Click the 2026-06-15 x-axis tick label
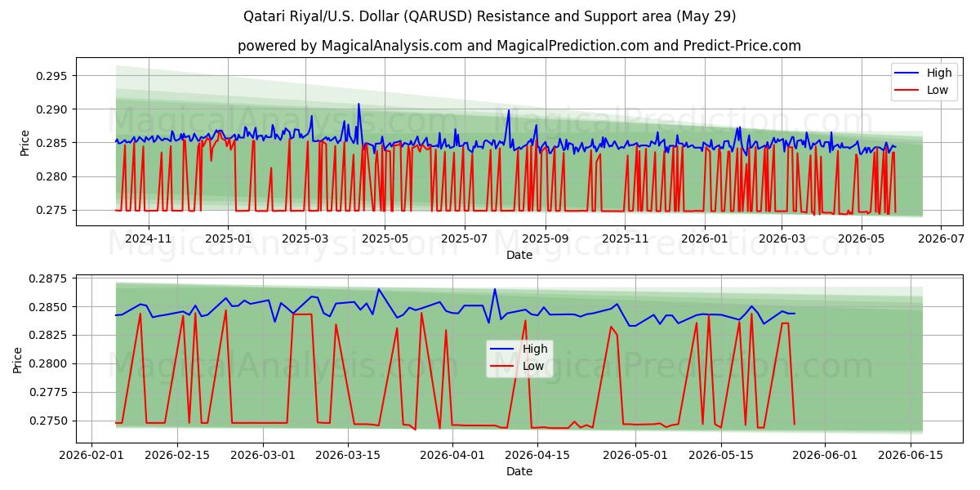Viewport: 980px width, 490px height. (910, 455)
